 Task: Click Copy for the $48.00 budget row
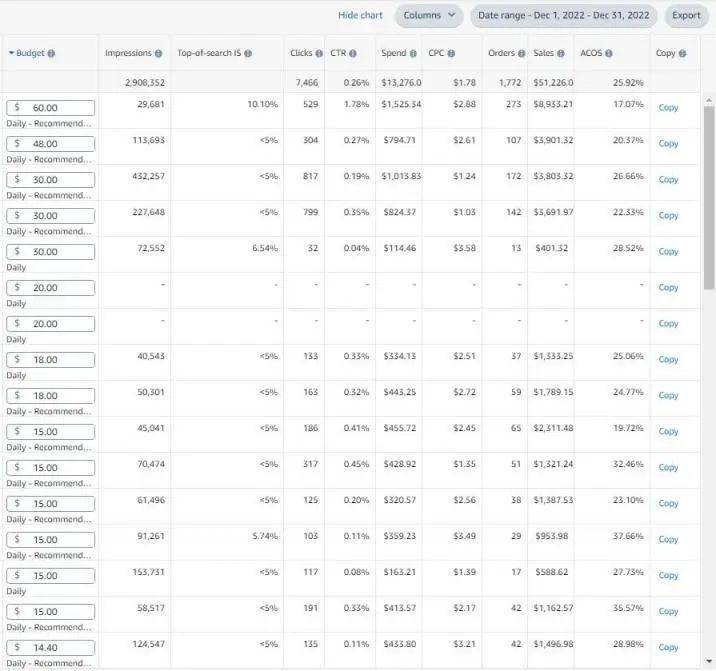click(668, 143)
